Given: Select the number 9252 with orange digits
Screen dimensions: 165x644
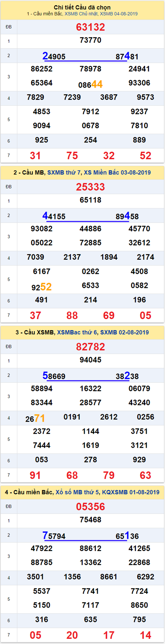Looking at the screenshot, I should pos(42,287).
